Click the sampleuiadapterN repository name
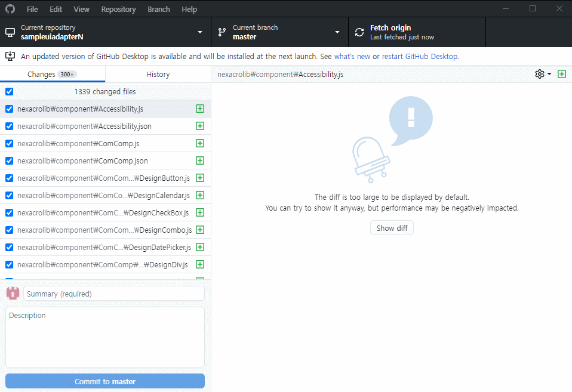The width and height of the screenshot is (572, 392). (x=52, y=37)
